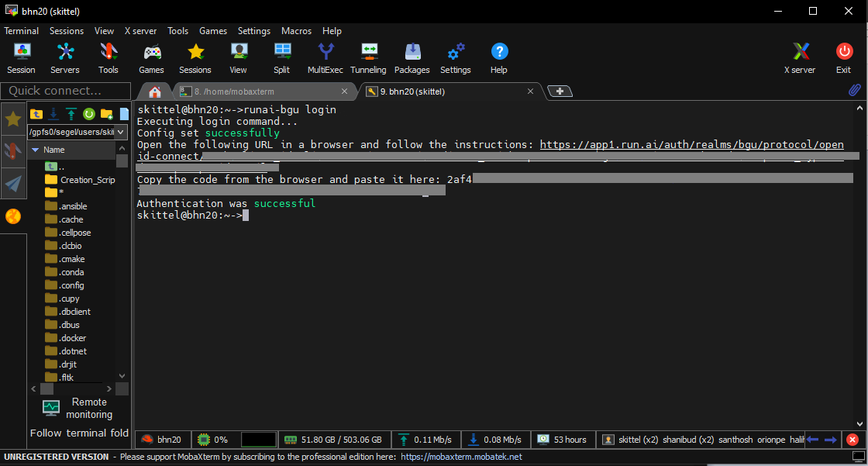The image size is (868, 466).
Task: Select the .ansible folder
Action: [x=67, y=206]
